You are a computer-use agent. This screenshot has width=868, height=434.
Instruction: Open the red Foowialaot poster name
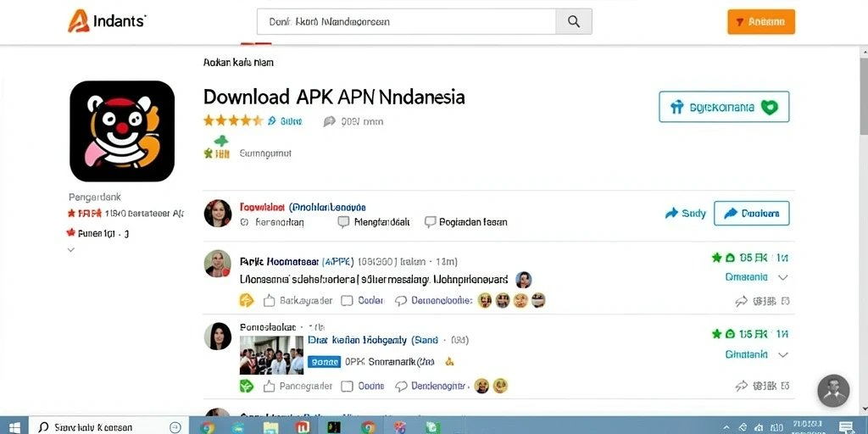tap(263, 207)
